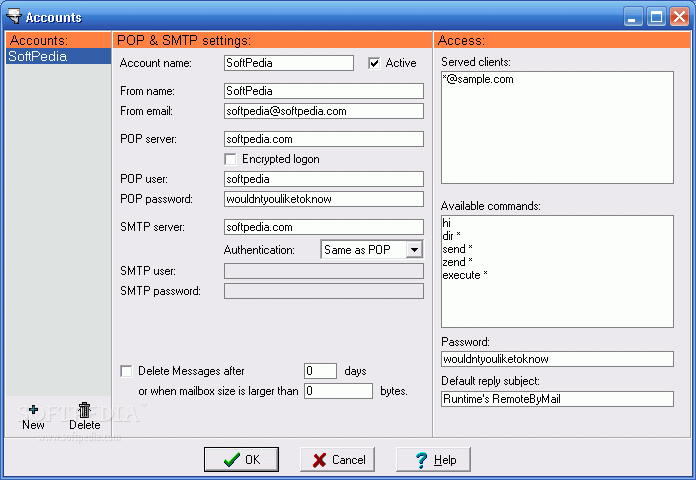Click the Account name field
696x480 pixels.
(x=289, y=63)
